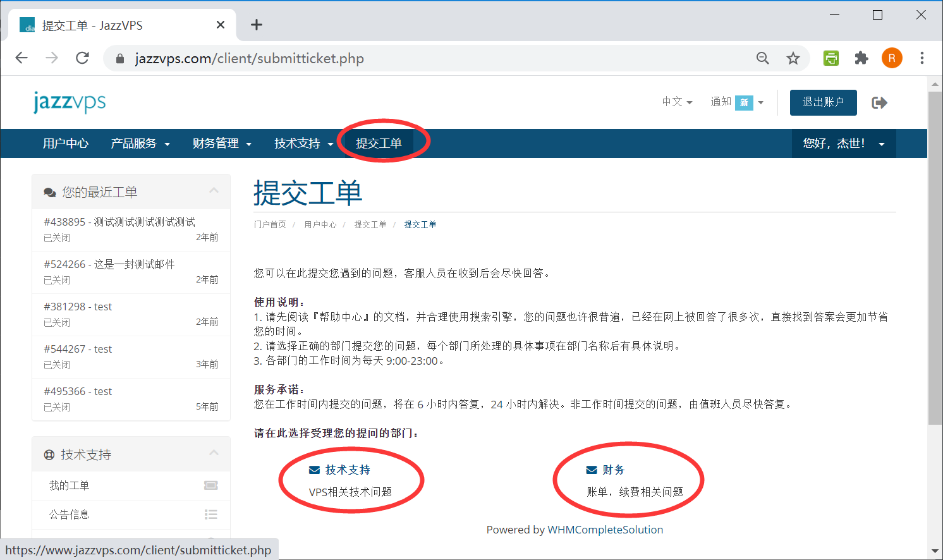Choose the 技术支持 department link
This screenshot has height=560, width=943.
348,470
